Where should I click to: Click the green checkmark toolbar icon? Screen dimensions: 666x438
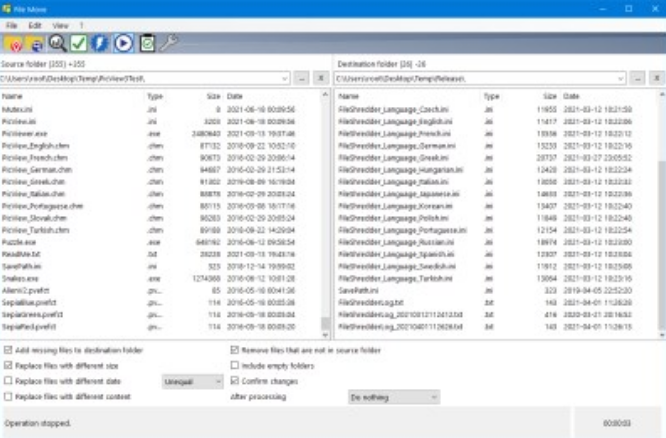[79, 43]
